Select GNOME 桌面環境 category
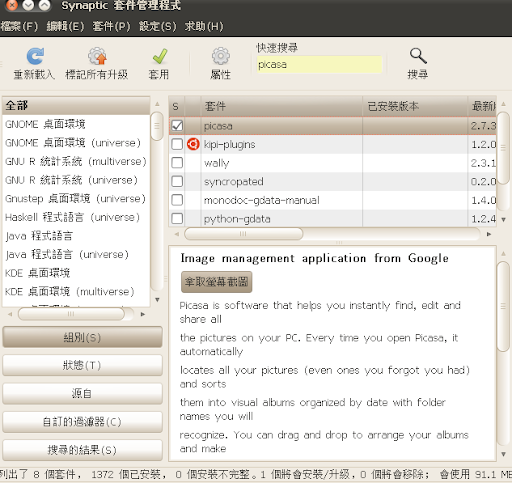Image resolution: width=512 pixels, height=483 pixels. pos(45,124)
